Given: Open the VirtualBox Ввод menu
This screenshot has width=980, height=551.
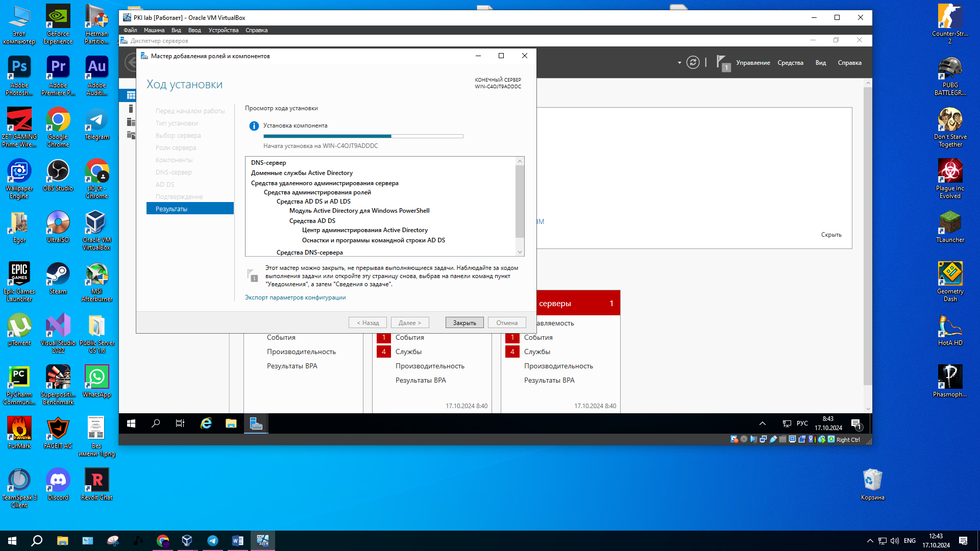Looking at the screenshot, I should tap(194, 30).
